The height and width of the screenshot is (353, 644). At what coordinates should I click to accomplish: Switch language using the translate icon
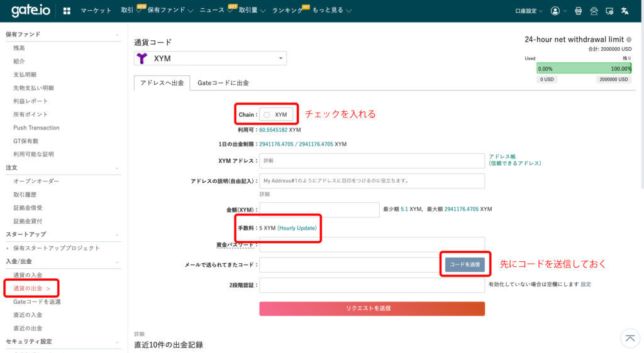[625, 11]
